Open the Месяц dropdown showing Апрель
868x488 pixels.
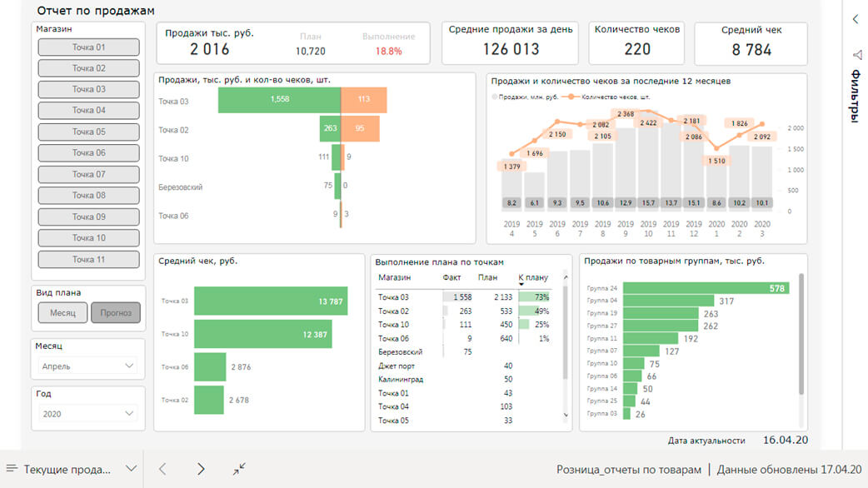(x=88, y=366)
